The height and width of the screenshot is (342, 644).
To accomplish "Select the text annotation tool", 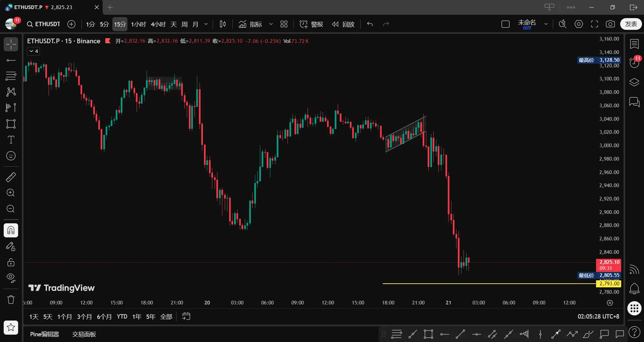I will point(11,140).
